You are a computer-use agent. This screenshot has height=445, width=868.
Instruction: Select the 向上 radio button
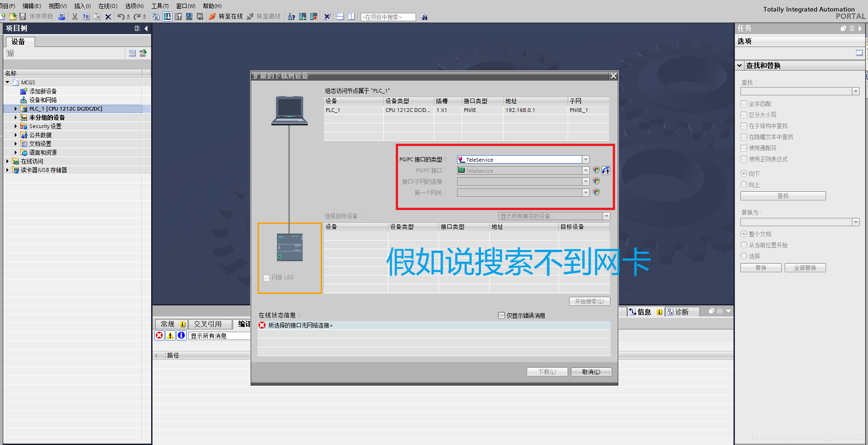pyautogui.click(x=744, y=185)
